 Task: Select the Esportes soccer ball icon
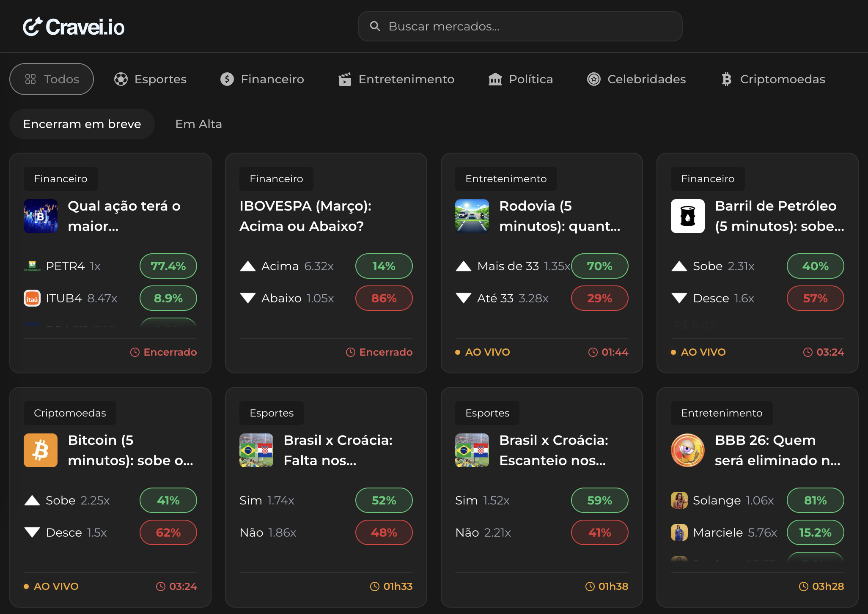point(121,79)
